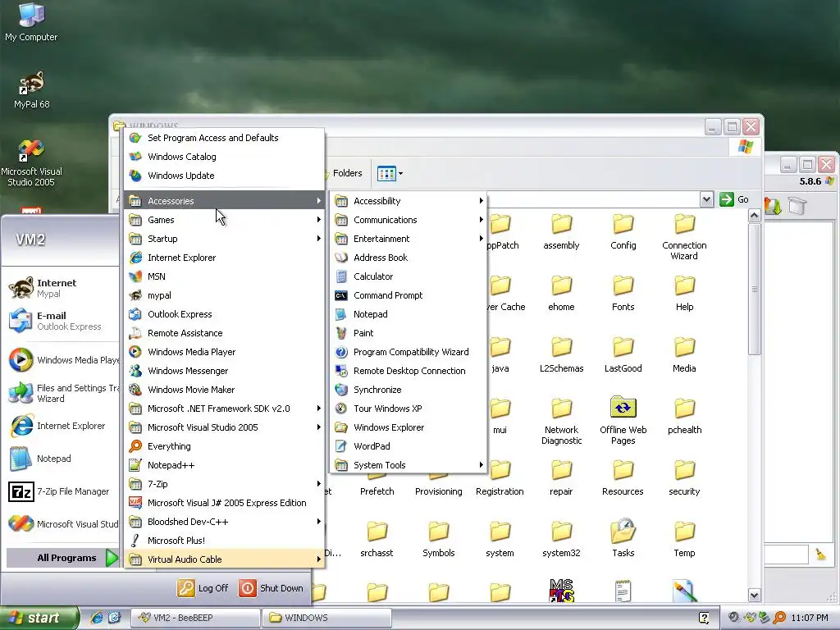
Task: Expand Microsoft .NET Framework SDK v2.0 group
Action: (225, 409)
